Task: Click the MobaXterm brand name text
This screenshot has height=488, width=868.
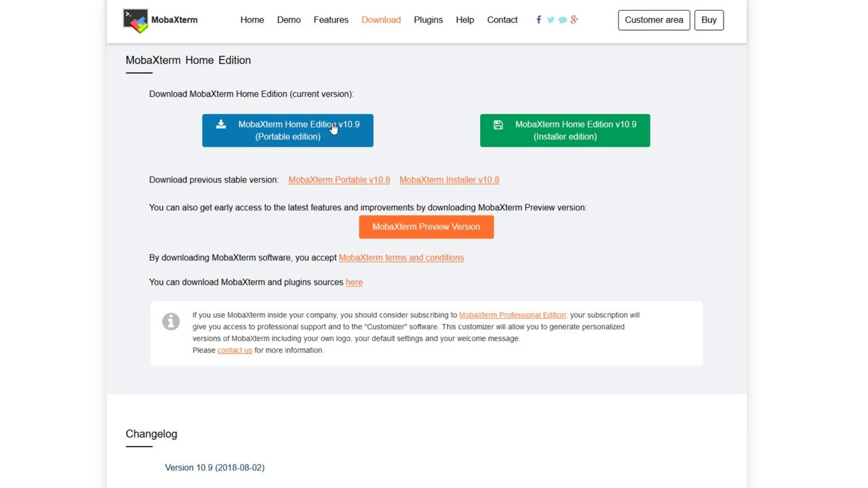Action: tap(174, 20)
